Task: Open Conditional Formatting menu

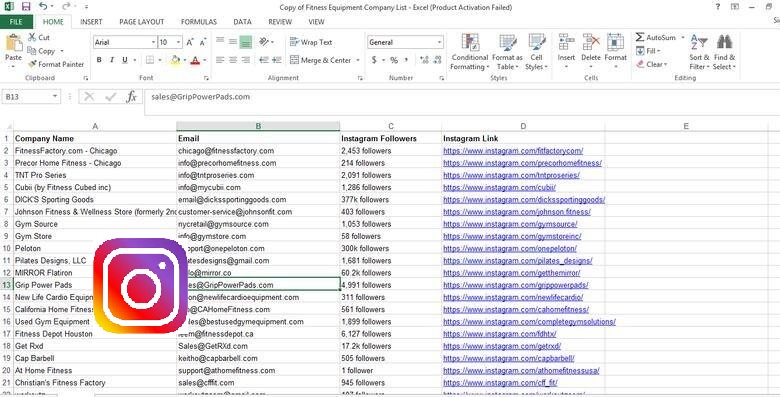Action: tap(470, 52)
